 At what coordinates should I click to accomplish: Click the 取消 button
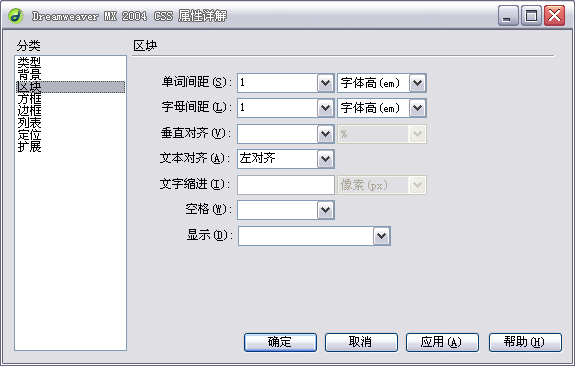click(x=361, y=342)
